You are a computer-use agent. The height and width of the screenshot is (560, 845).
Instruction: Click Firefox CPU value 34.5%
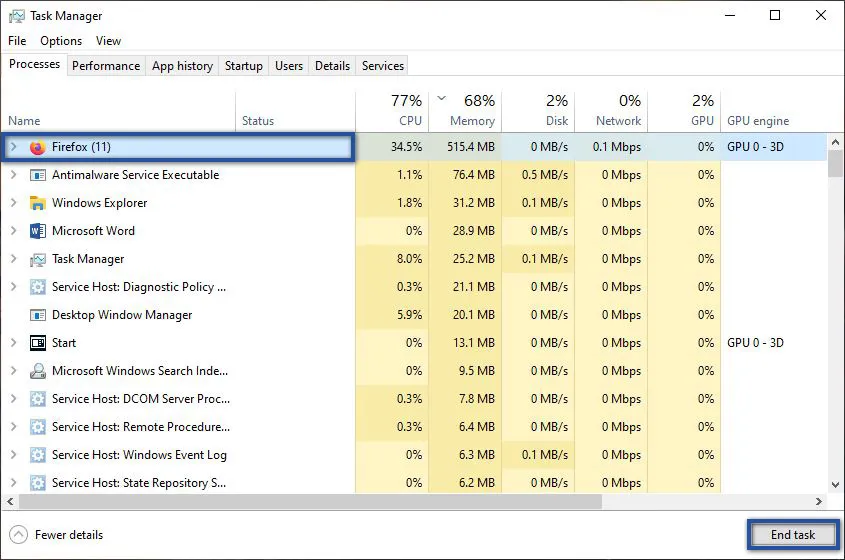click(406, 147)
